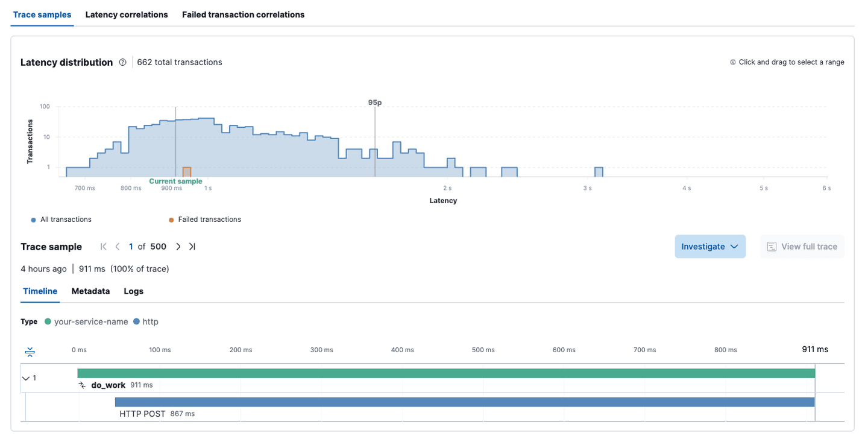Click the transaction agent icon beside do_work
This screenshot has width=868, height=439.
[x=81, y=385]
